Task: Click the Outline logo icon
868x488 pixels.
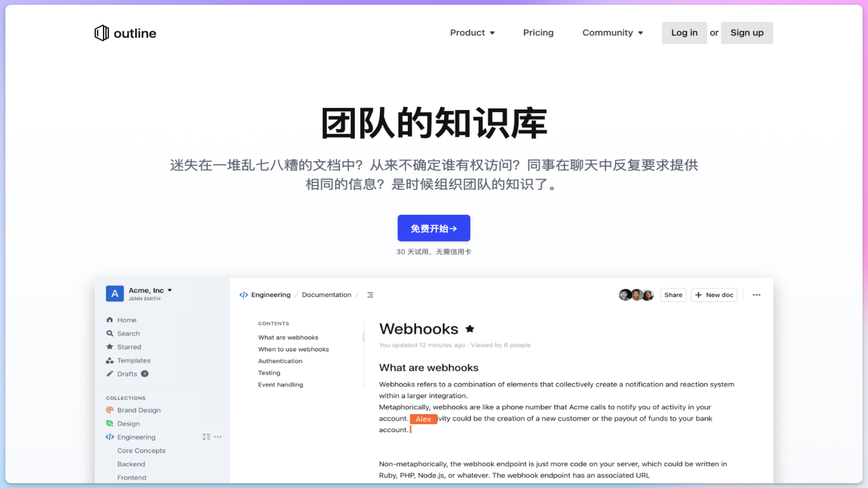Action: click(101, 33)
